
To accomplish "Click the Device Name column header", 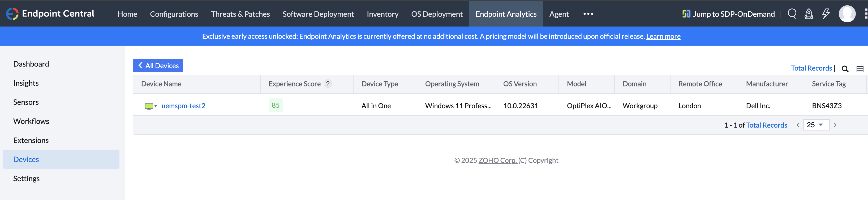I will tap(161, 84).
